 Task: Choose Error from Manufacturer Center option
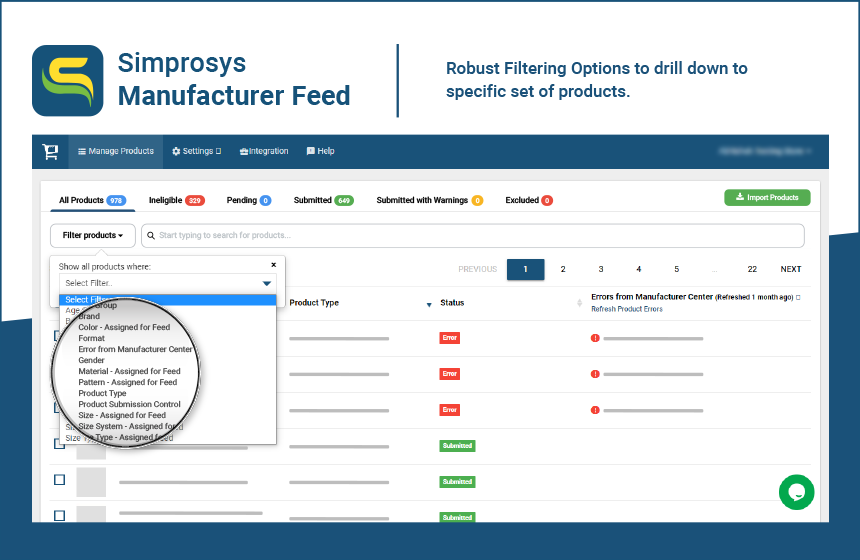[x=135, y=349]
